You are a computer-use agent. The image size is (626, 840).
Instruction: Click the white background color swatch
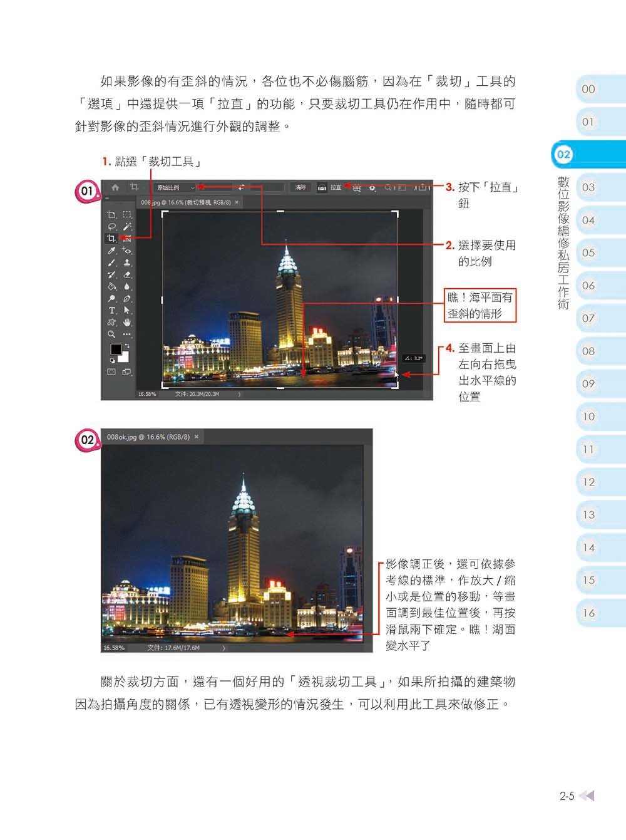pyautogui.click(x=123, y=356)
